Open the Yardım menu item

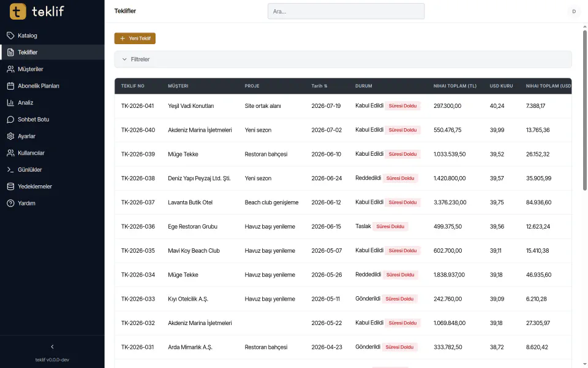click(x=52, y=203)
